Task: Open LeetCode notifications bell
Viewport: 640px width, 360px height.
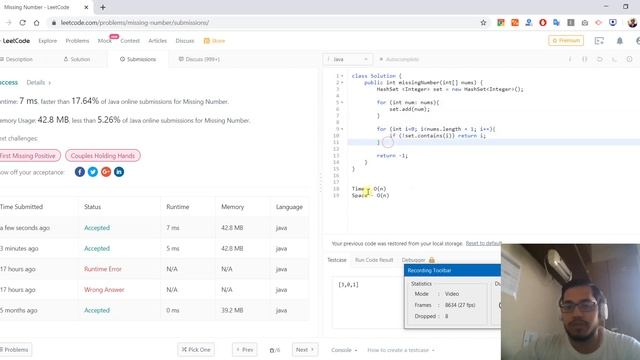Action: point(620,41)
